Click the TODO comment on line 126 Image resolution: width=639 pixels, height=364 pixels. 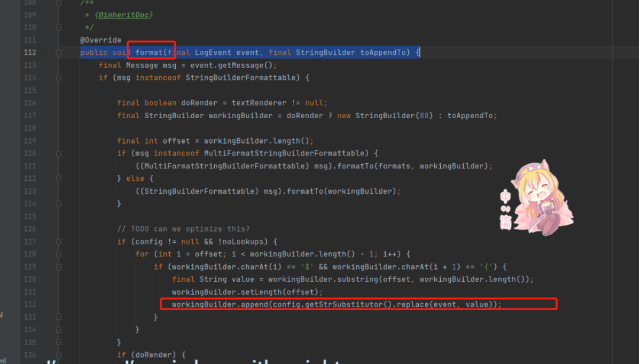183,229
